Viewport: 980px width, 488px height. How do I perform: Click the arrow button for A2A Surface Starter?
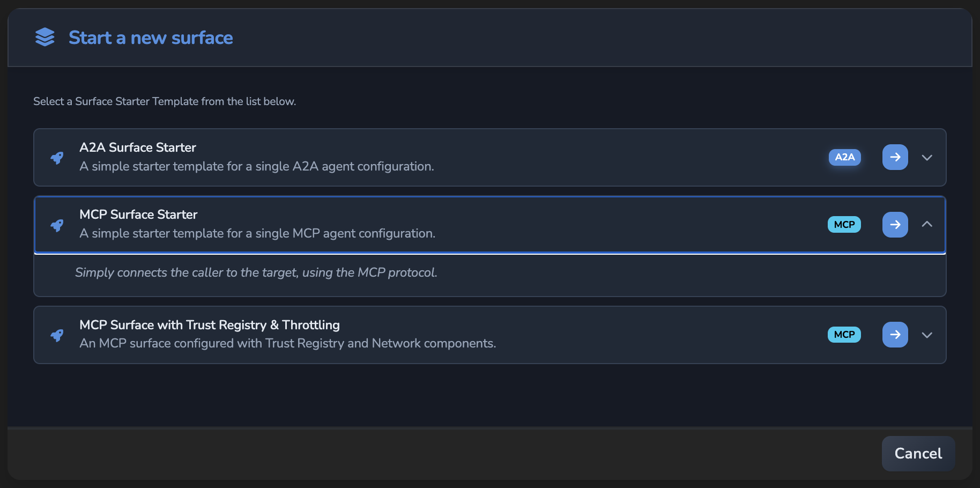pos(895,157)
